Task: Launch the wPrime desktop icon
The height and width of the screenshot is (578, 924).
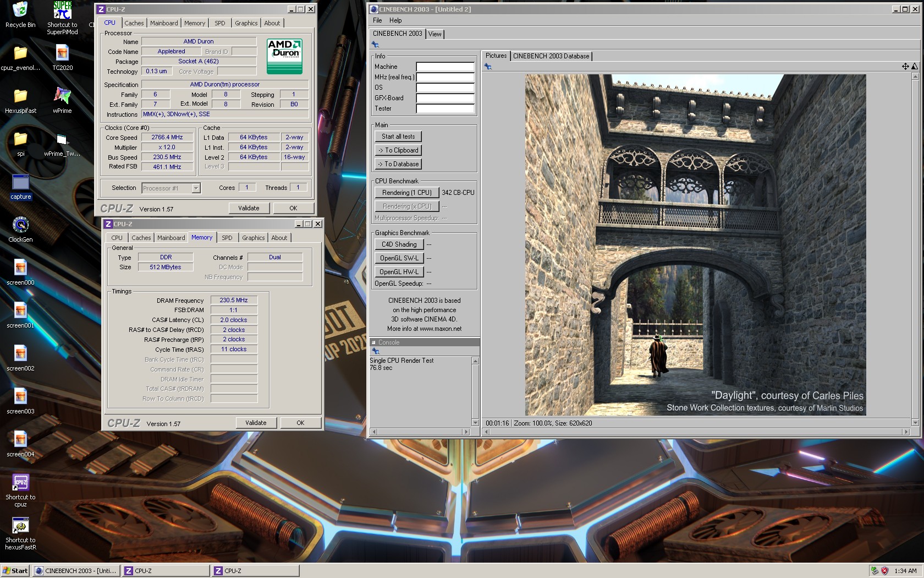Action: 62,101
